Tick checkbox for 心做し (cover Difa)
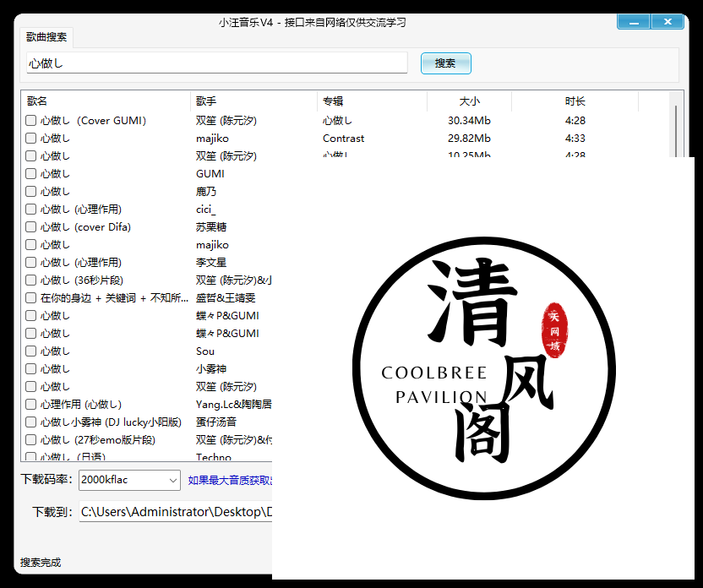This screenshot has height=588, width=703. point(31,226)
